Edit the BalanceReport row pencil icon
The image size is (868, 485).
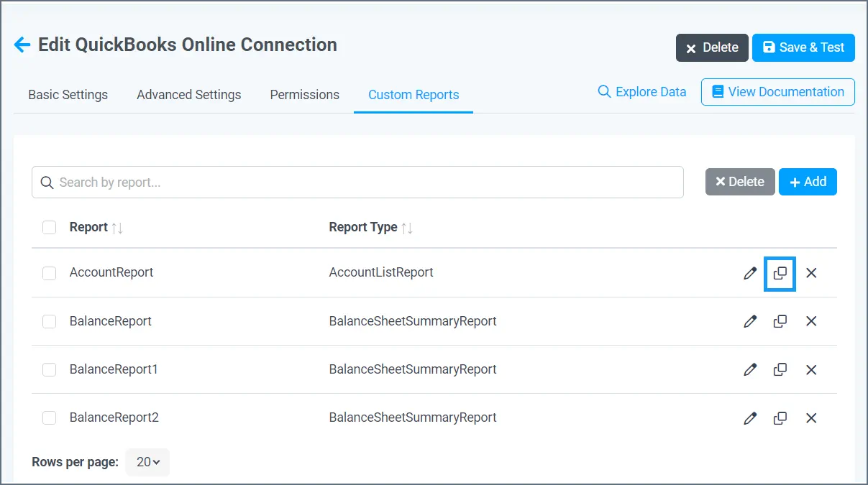point(750,321)
